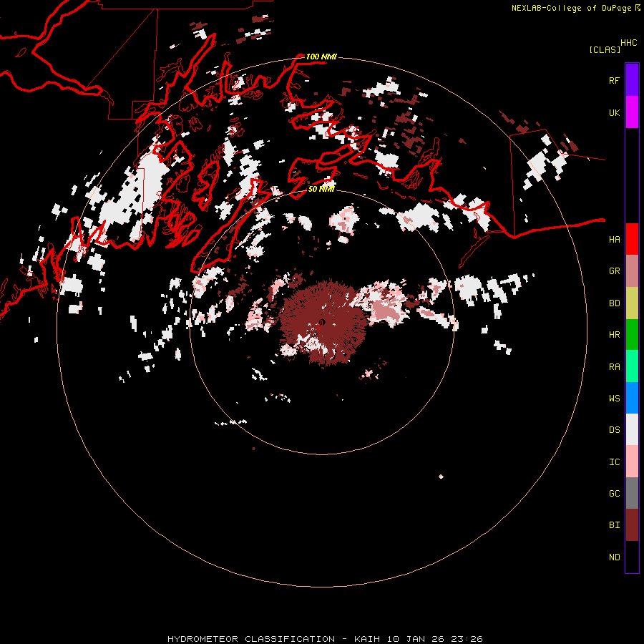This screenshot has width=644, height=644.
Task: Click the IC light pink legend swatch
Action: tap(632, 462)
